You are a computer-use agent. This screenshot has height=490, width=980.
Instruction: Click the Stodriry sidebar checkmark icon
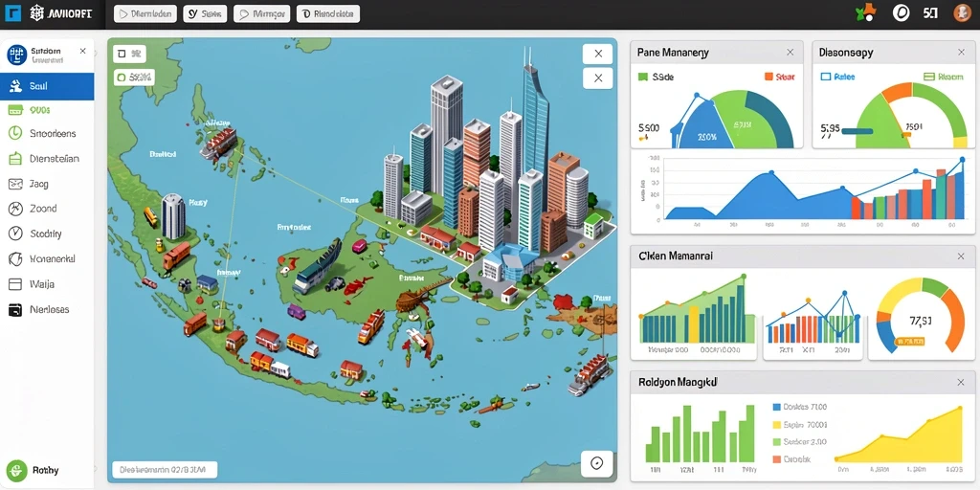pyautogui.click(x=15, y=234)
